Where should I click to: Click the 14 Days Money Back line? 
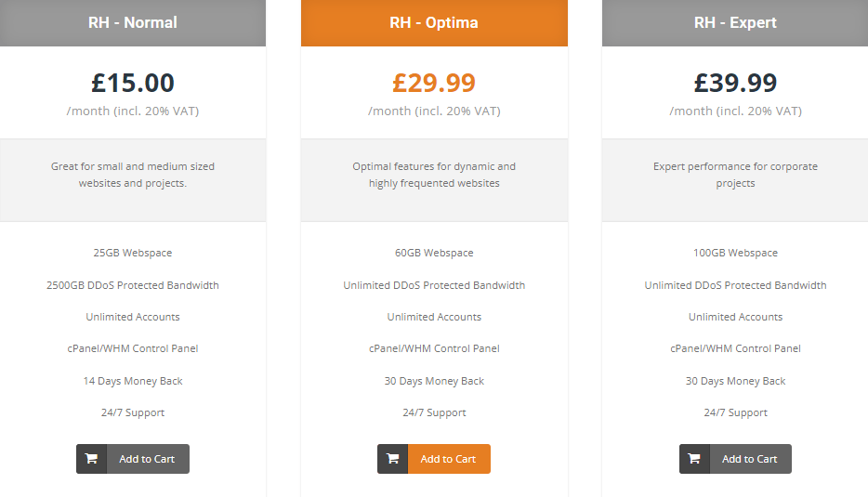(133, 381)
